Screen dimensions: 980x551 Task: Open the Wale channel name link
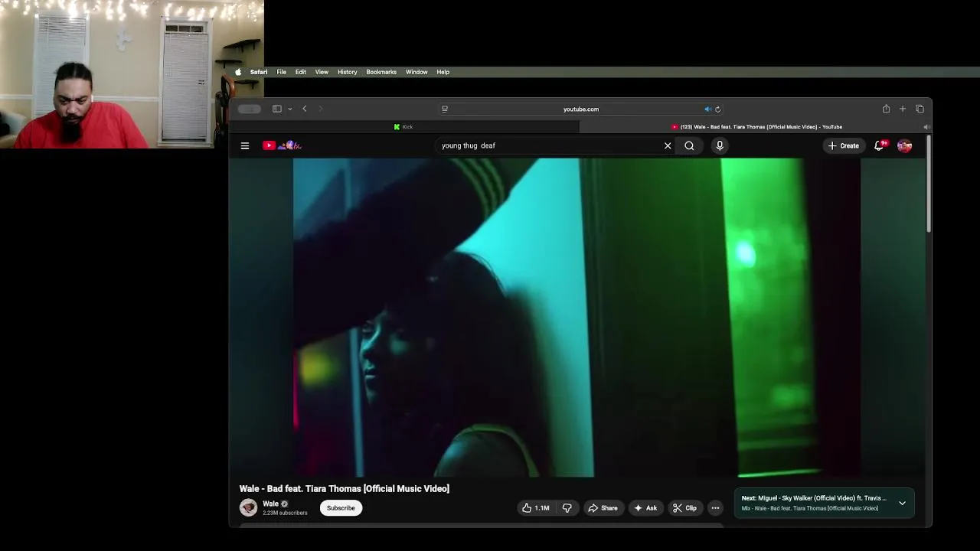(x=271, y=504)
